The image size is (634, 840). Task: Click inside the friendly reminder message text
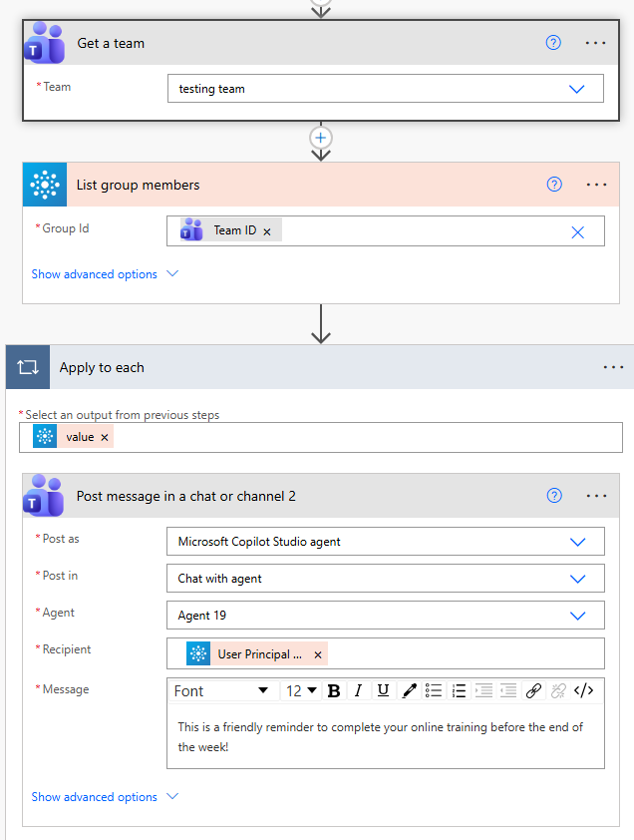380,736
